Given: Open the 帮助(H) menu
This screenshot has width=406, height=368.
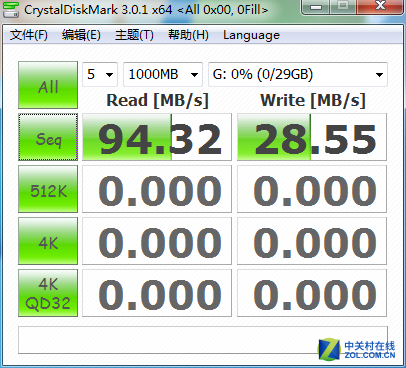Looking at the screenshot, I should (188, 35).
